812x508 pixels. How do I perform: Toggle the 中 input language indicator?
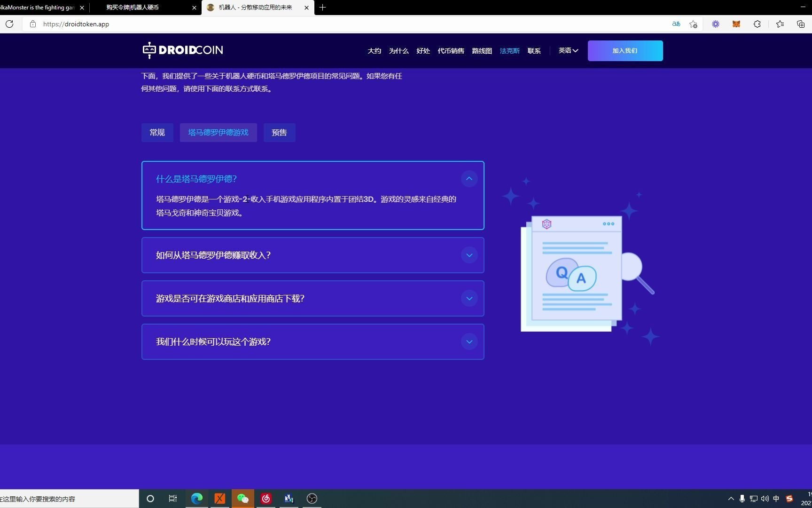[x=776, y=499]
